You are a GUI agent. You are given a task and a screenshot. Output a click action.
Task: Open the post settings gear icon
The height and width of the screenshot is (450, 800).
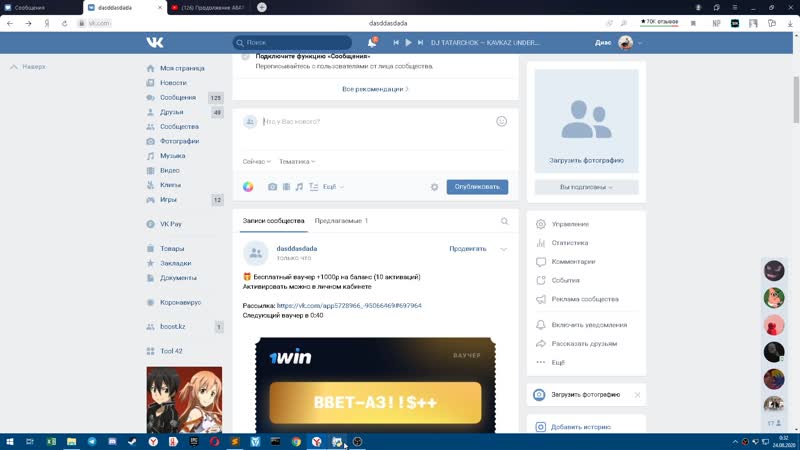click(434, 187)
